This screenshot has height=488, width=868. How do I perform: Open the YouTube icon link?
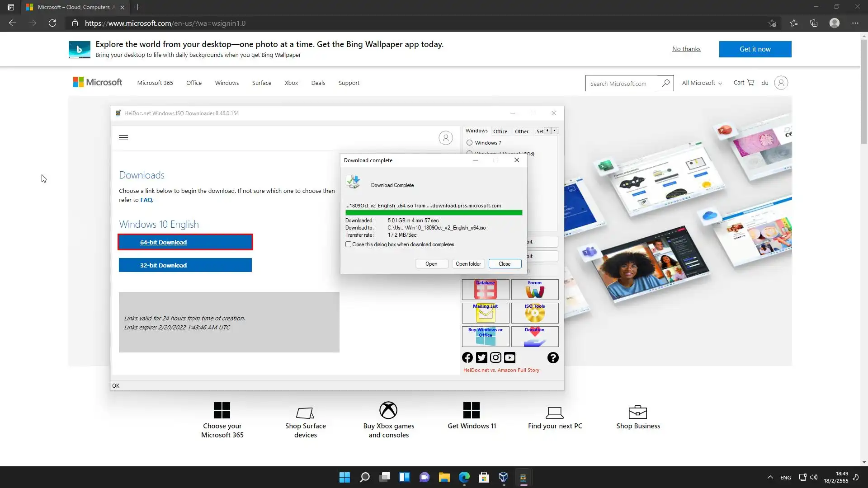509,358
